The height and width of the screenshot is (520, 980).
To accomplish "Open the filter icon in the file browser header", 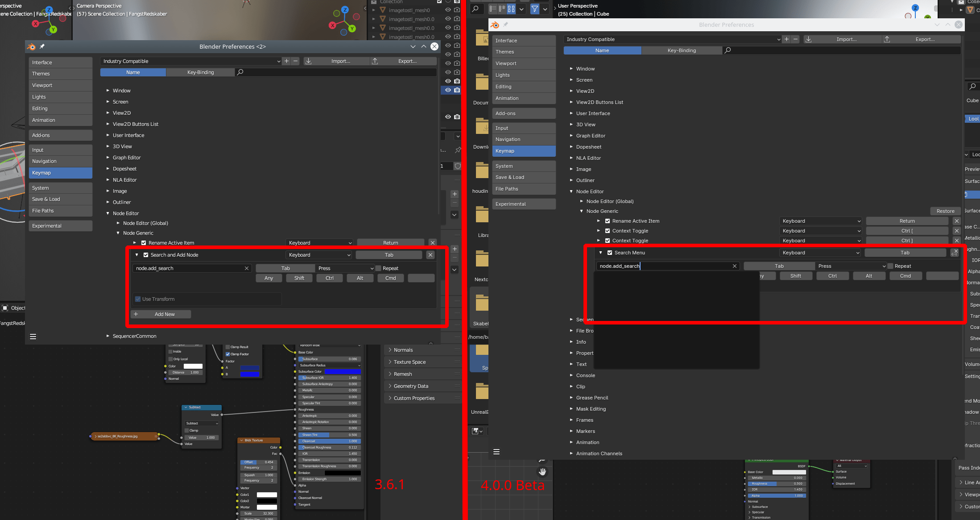I will (x=535, y=8).
